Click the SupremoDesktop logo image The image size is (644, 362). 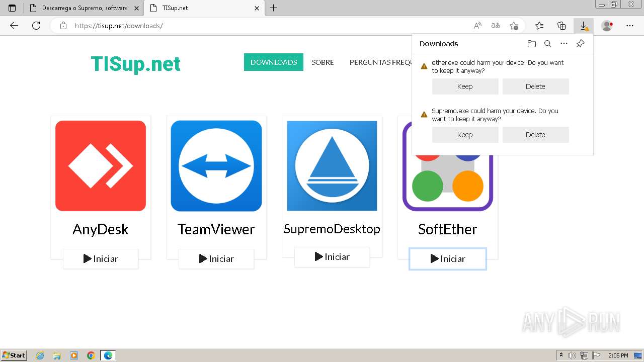pos(332,166)
